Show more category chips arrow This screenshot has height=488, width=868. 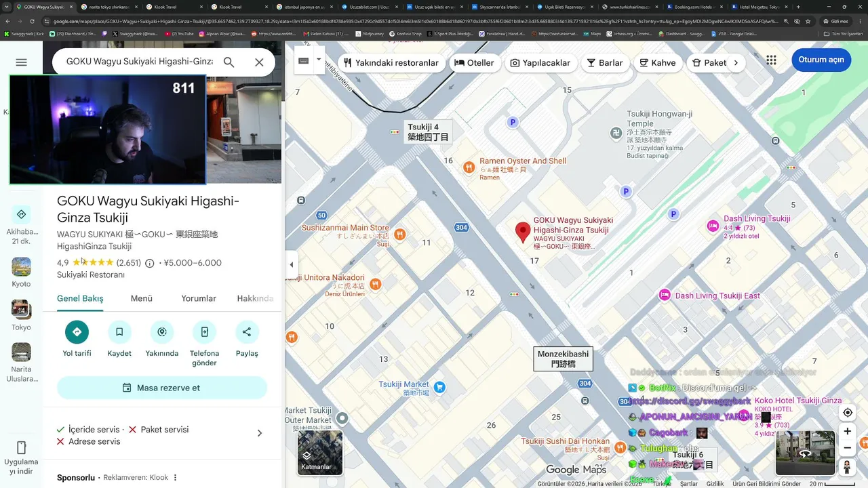(736, 62)
